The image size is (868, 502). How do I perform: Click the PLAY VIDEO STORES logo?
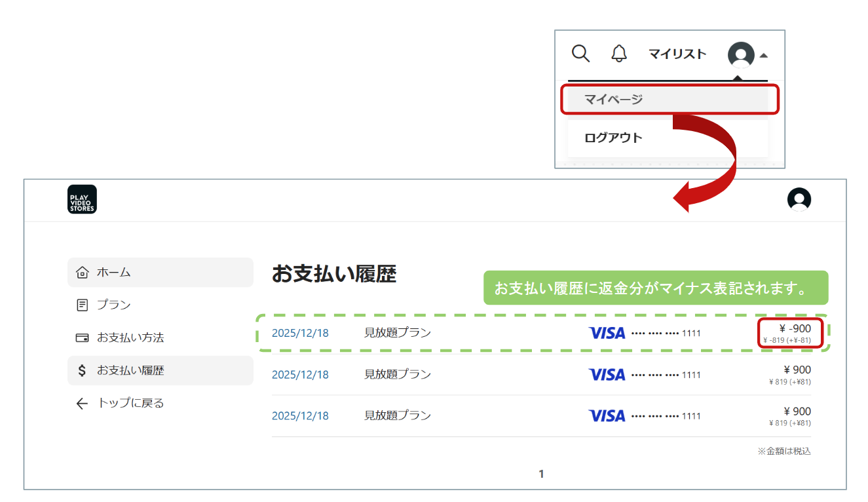pyautogui.click(x=82, y=199)
